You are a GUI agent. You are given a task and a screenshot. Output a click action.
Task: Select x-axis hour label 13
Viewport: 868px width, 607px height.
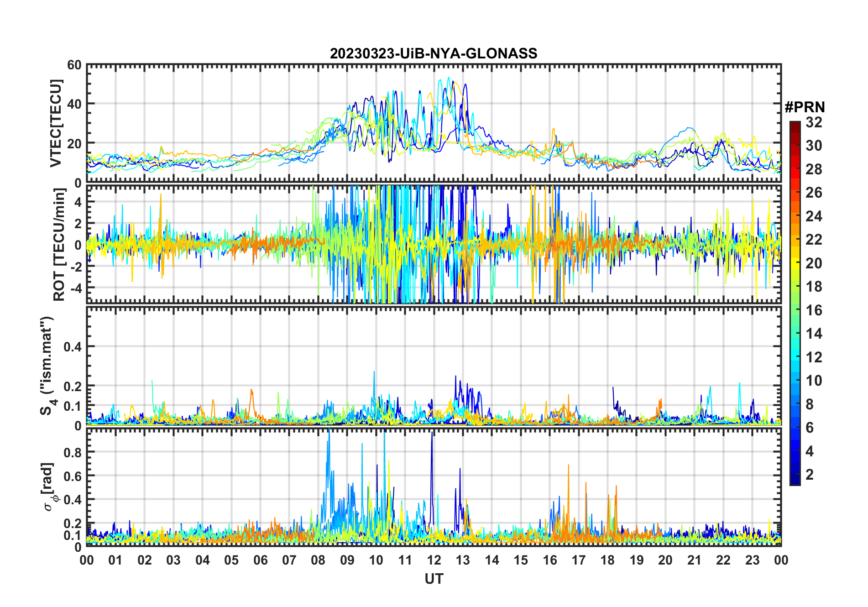[463, 560]
